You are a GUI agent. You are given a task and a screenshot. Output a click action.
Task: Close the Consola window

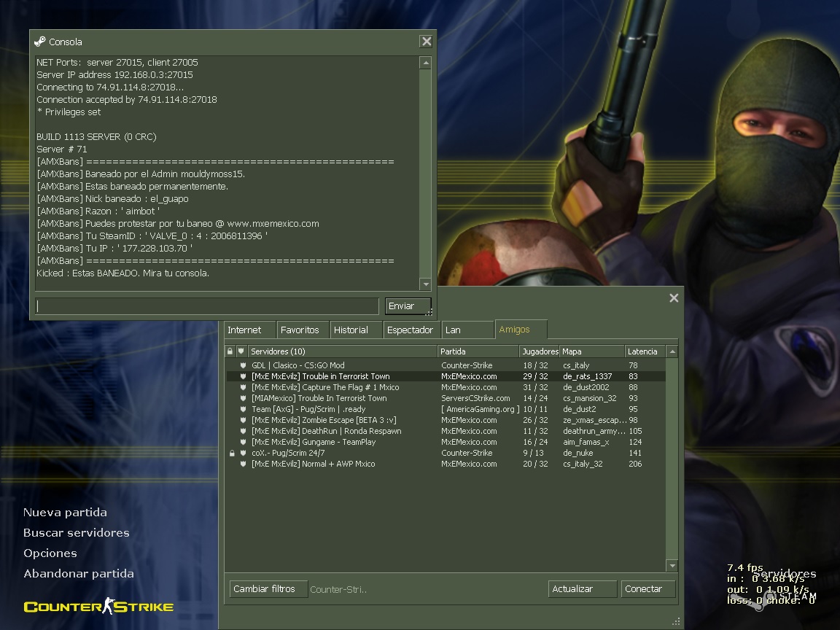426,42
